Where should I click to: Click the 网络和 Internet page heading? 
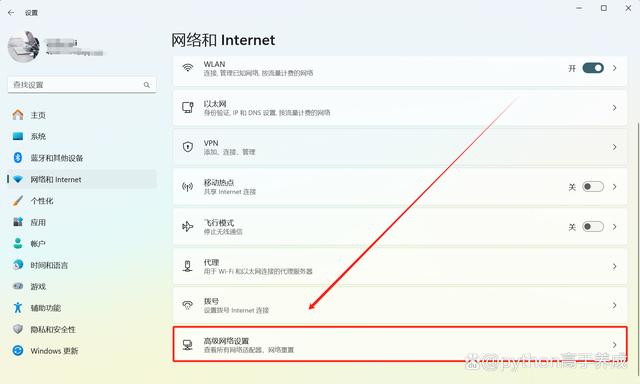pos(223,40)
